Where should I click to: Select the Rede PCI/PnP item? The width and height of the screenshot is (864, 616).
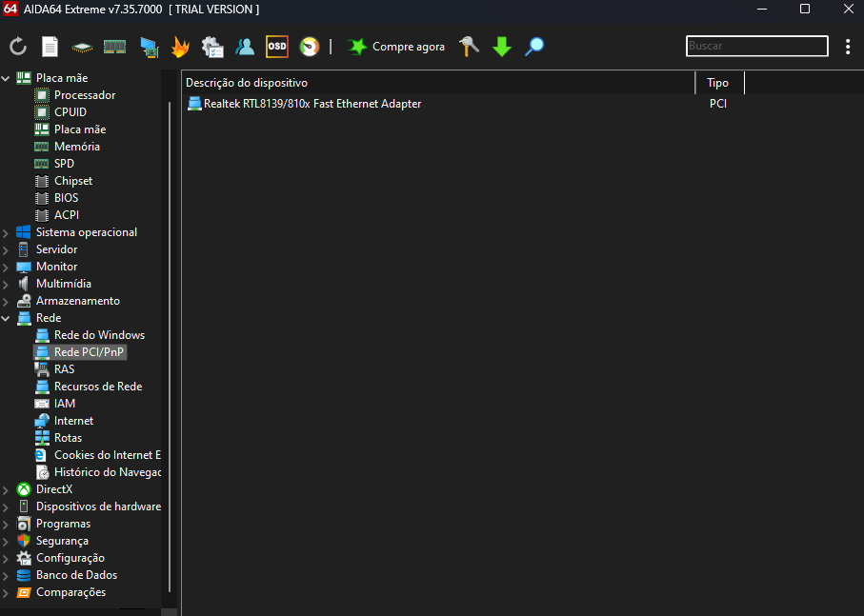click(x=80, y=351)
